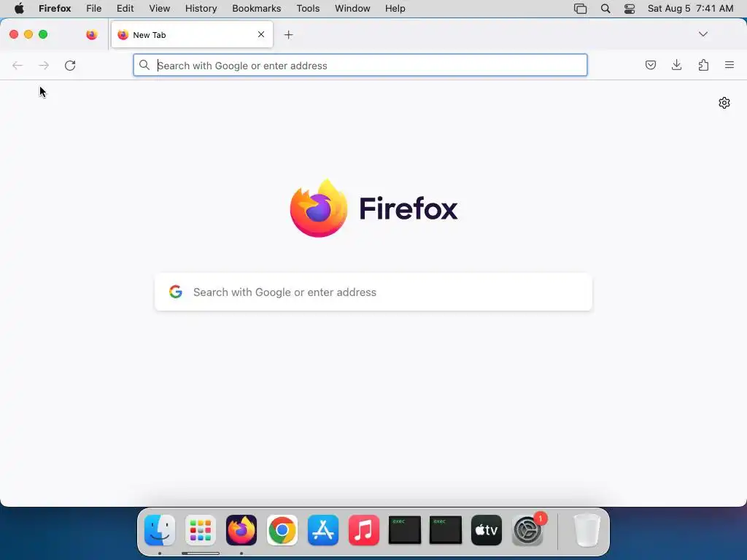Open New Tab personalize gear icon
Screen dimensions: 747x560
pyautogui.click(x=724, y=103)
